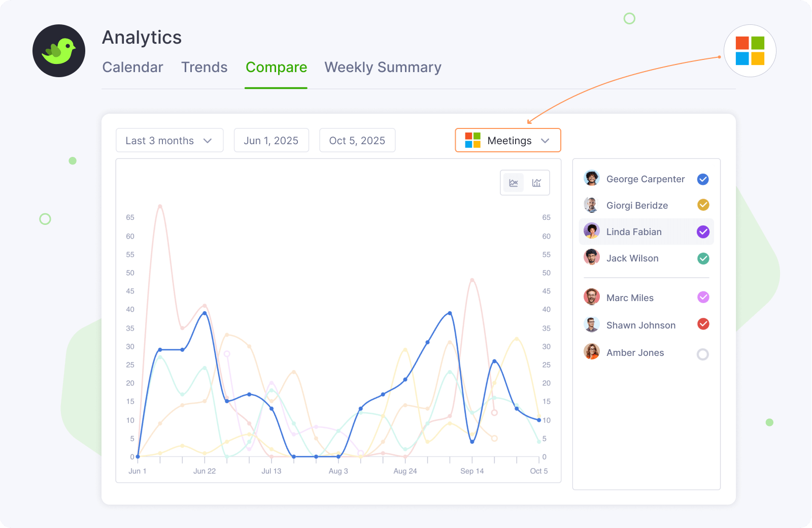Viewport: 812px width, 528px height.
Task: Click George Carpenter's avatar
Action: pyautogui.click(x=591, y=178)
